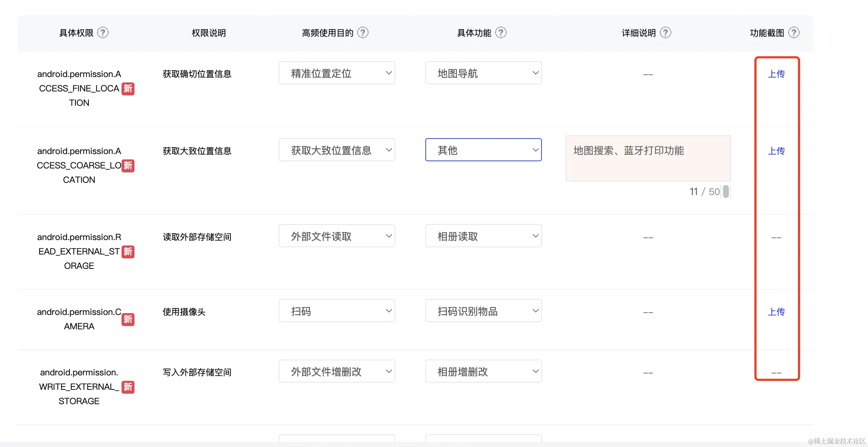868x447 pixels.
Task: Click 上传 link for ACCESS_FINE_LOCATION row
Action: click(x=776, y=74)
